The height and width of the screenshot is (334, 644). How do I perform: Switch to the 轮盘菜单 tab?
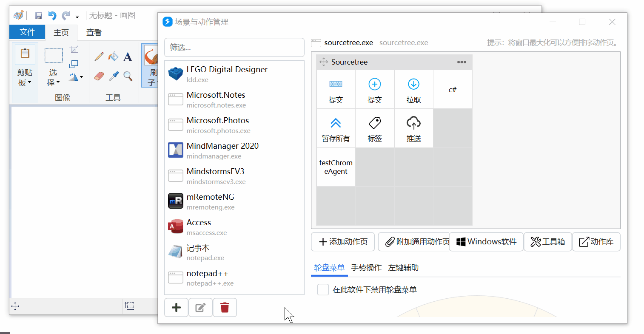[x=329, y=268]
